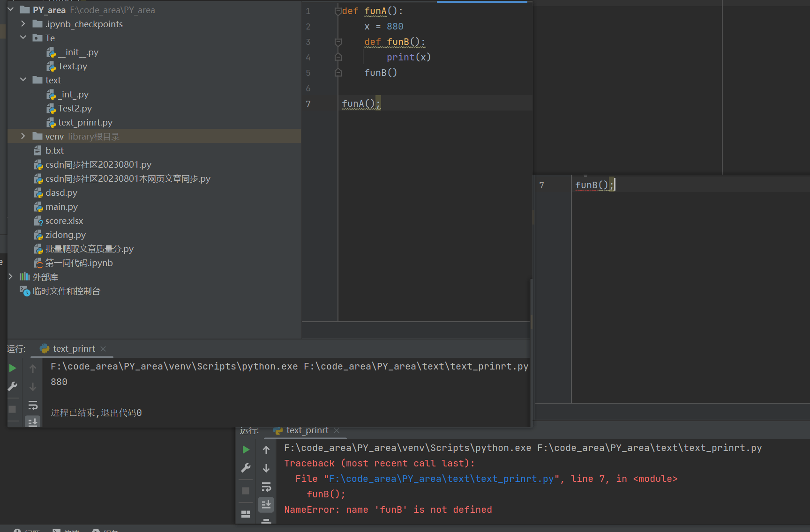Click the fold-end marker at line 5
This screenshot has height=532, width=810.
(x=338, y=73)
